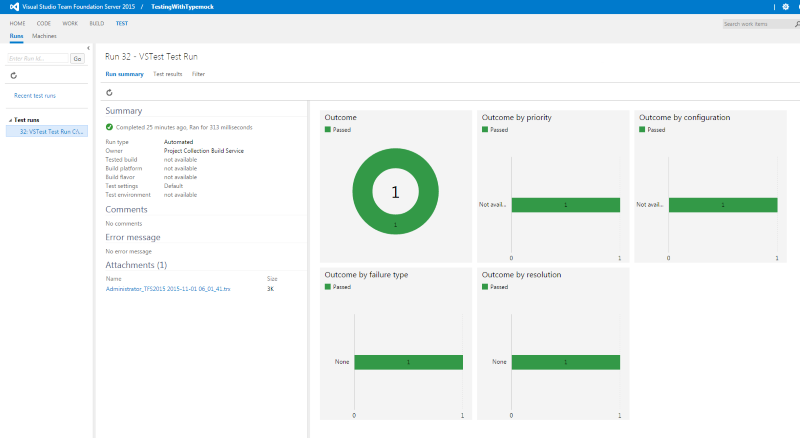
Task: Open settings via the gear icon
Action: pos(785,7)
